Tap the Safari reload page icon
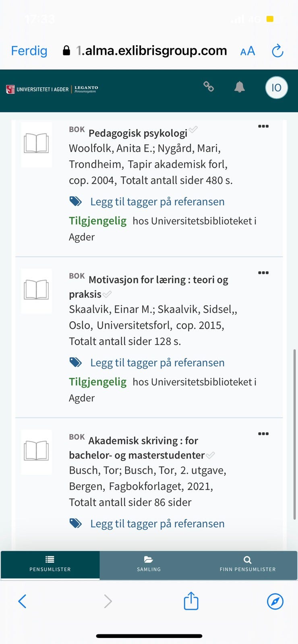The height and width of the screenshot is (644, 298). (x=277, y=51)
